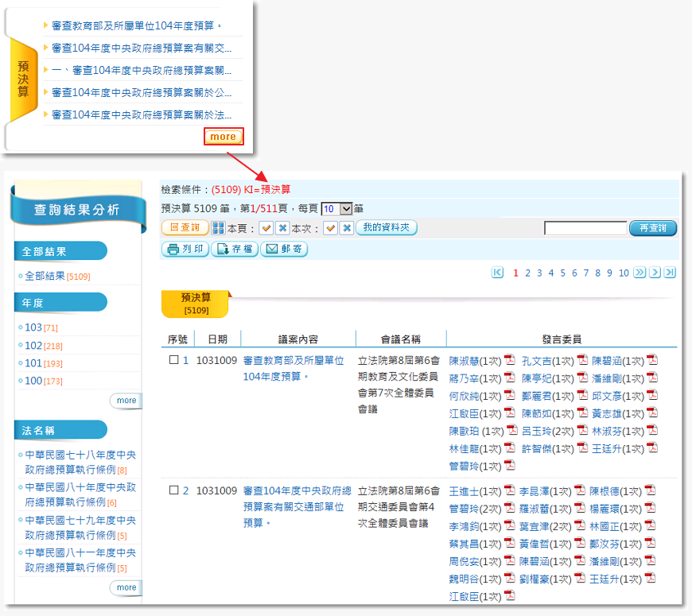The image size is (692, 616).
Task: Click the 再查詢 button
Action: [652, 229]
